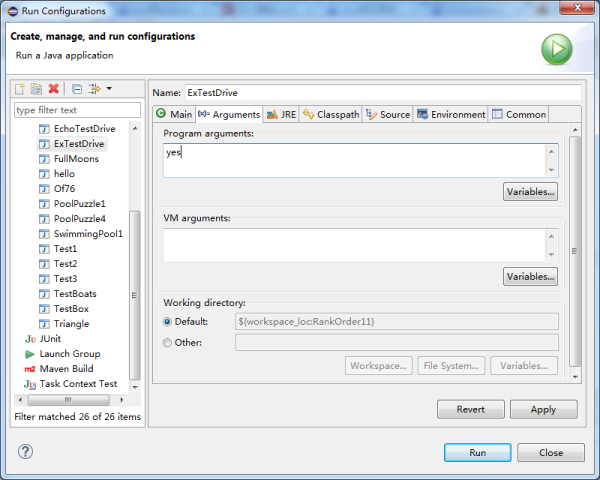Viewport: 600px width, 480px height.
Task: Click the Name input field
Action: click(383, 93)
